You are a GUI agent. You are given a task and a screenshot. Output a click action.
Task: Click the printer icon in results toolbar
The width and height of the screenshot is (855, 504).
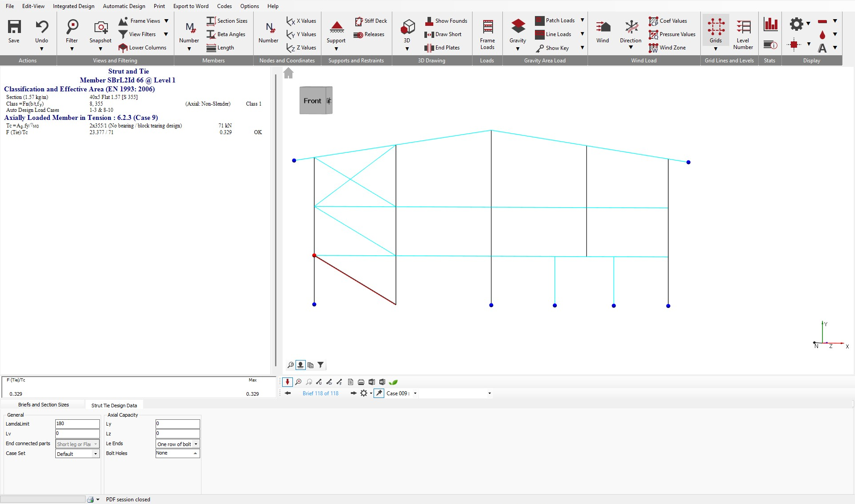click(361, 382)
